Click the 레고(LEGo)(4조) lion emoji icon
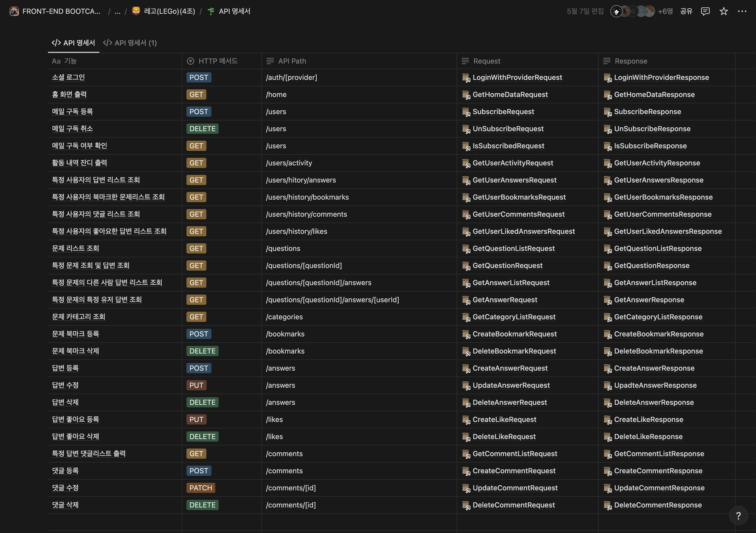Viewport: 756px width, 533px height. click(x=136, y=11)
